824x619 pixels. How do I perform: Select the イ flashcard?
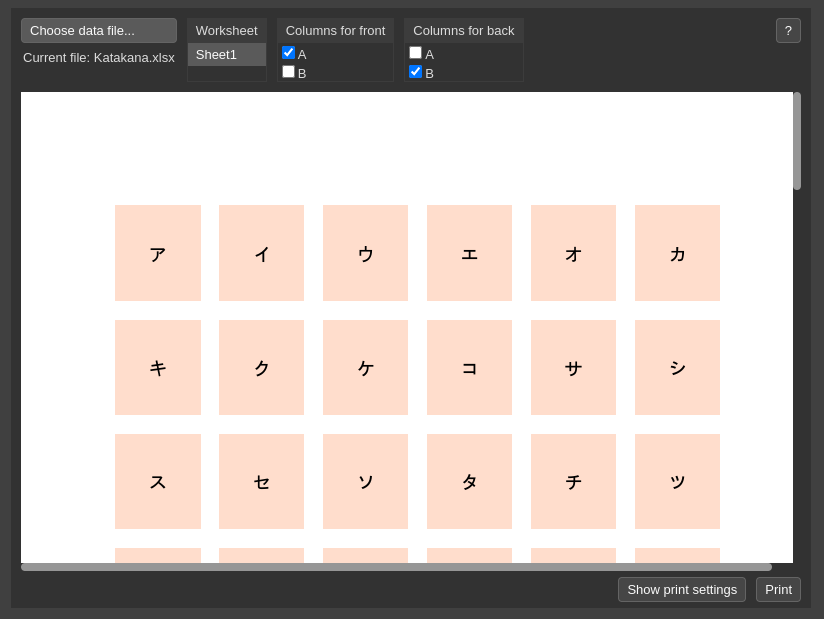[261, 253]
